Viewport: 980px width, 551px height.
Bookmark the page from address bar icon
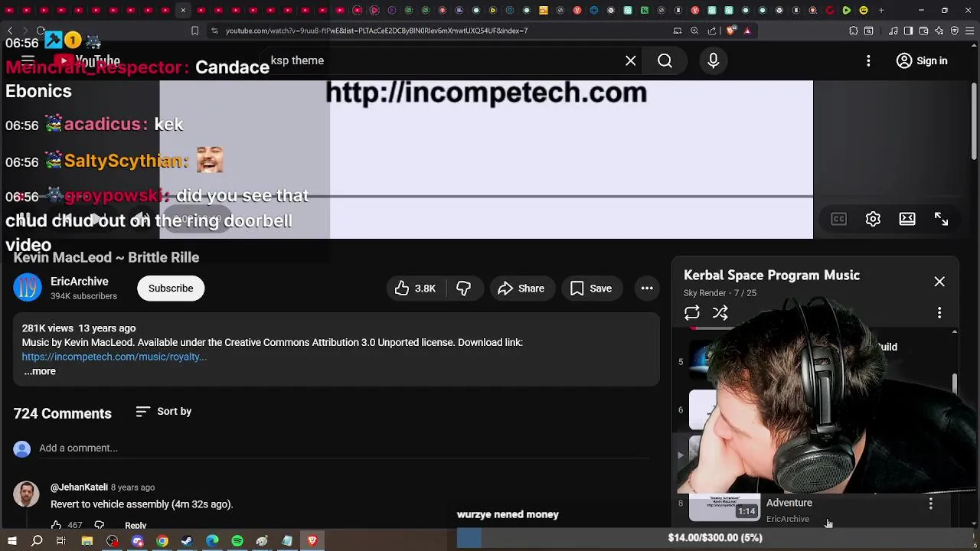point(194,31)
